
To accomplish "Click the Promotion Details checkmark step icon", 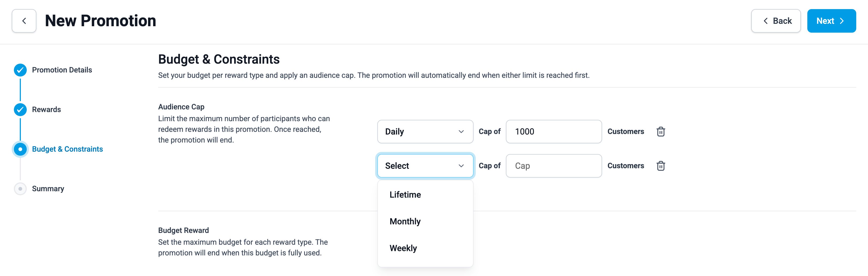I will [x=20, y=70].
